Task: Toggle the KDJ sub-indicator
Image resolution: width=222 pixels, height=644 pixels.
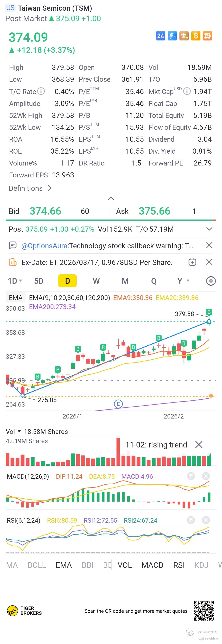Action: (x=201, y=565)
